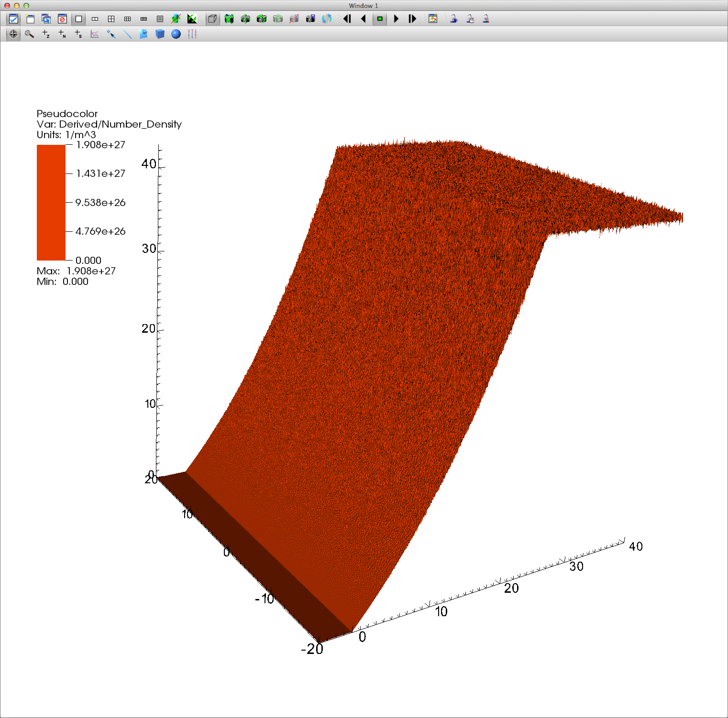Activate node pick mode
This screenshot has width=728, height=718.
[x=62, y=34]
